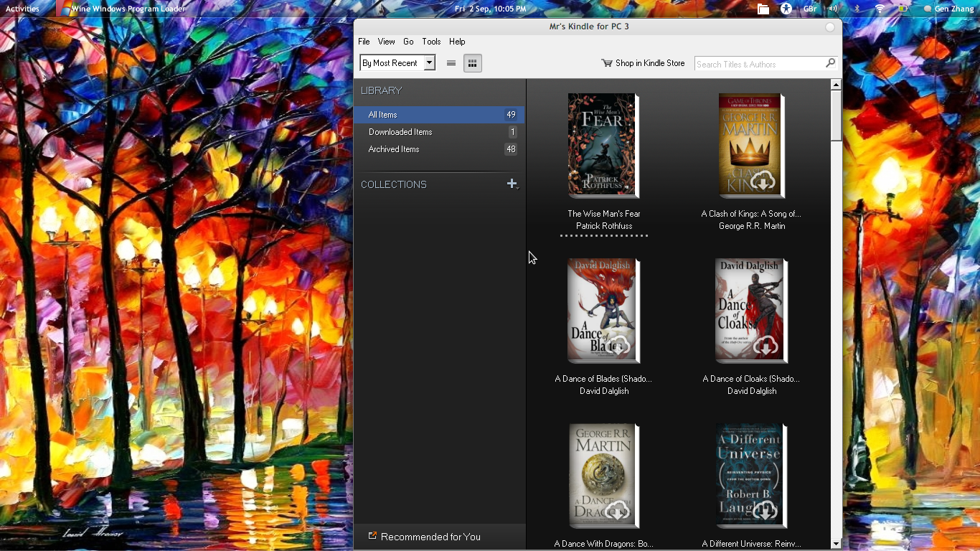Click the Recommended for You external link icon
980x551 pixels.
(x=372, y=536)
